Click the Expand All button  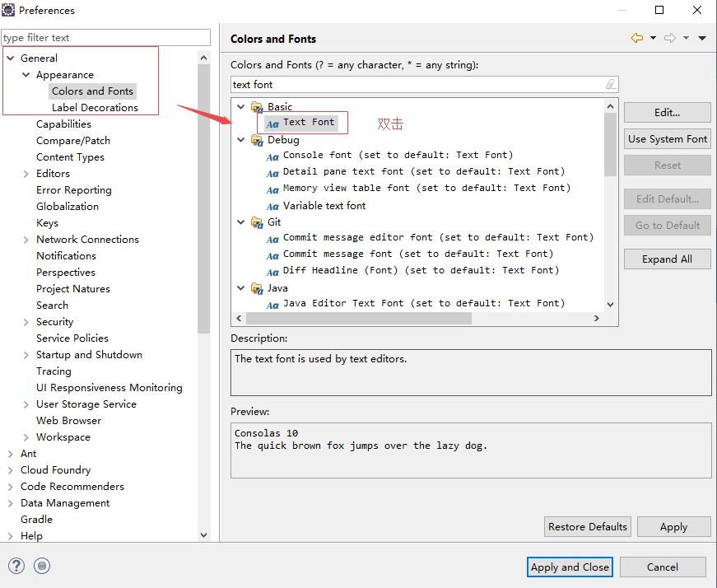(667, 259)
